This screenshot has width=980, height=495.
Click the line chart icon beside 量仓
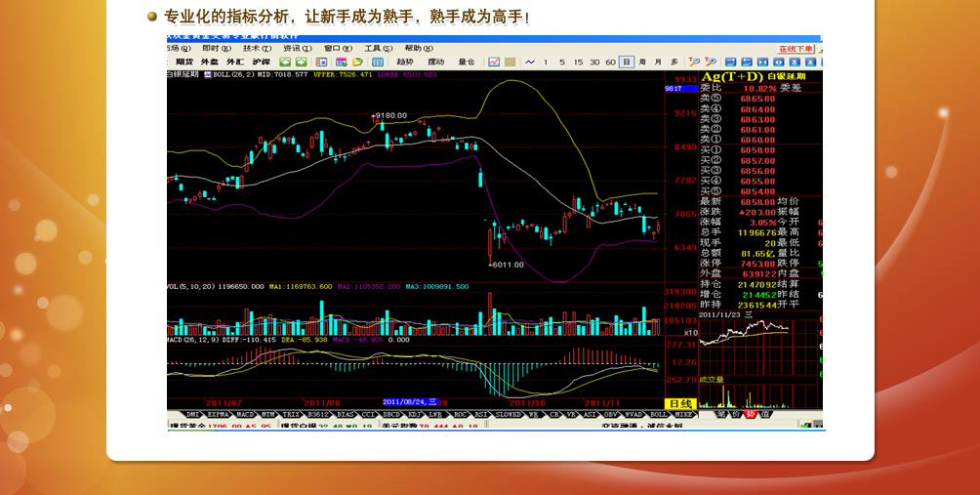click(495, 62)
